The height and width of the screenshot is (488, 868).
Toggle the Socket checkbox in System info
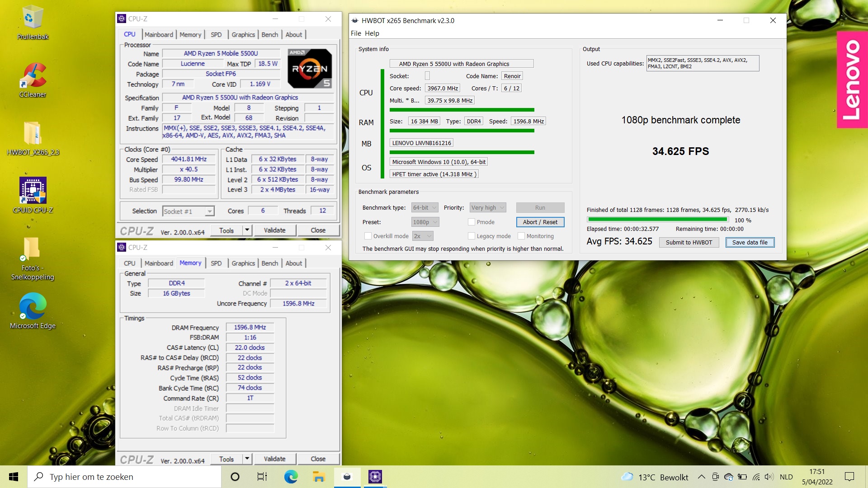coord(427,76)
